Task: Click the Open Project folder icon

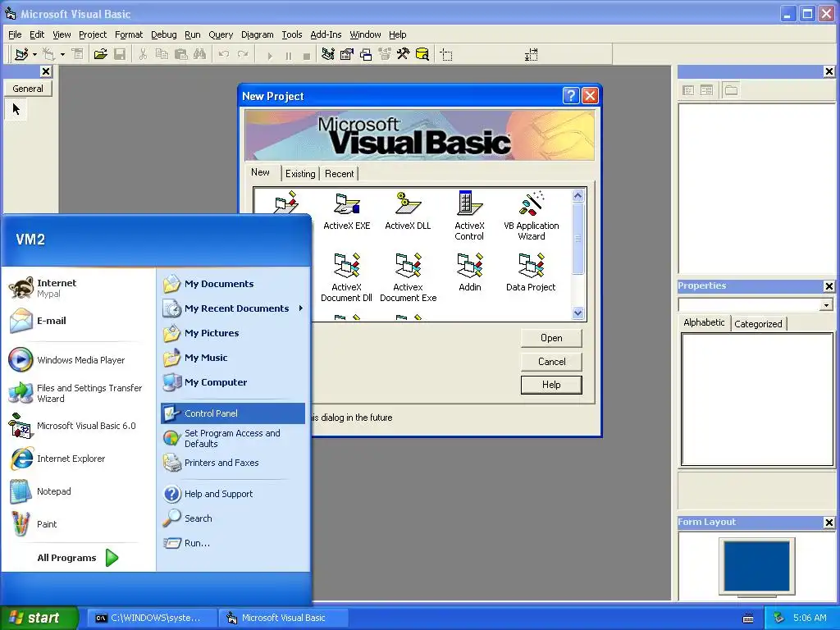Action: click(101, 54)
